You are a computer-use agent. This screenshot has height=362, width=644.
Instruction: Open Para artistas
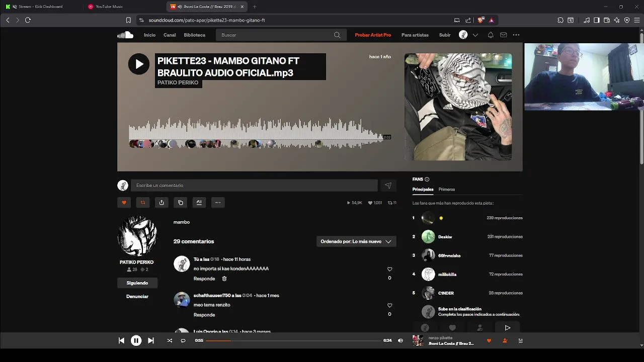coord(415,35)
